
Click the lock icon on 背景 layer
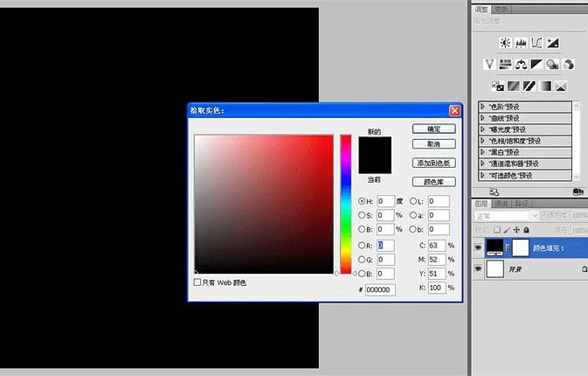(585, 268)
